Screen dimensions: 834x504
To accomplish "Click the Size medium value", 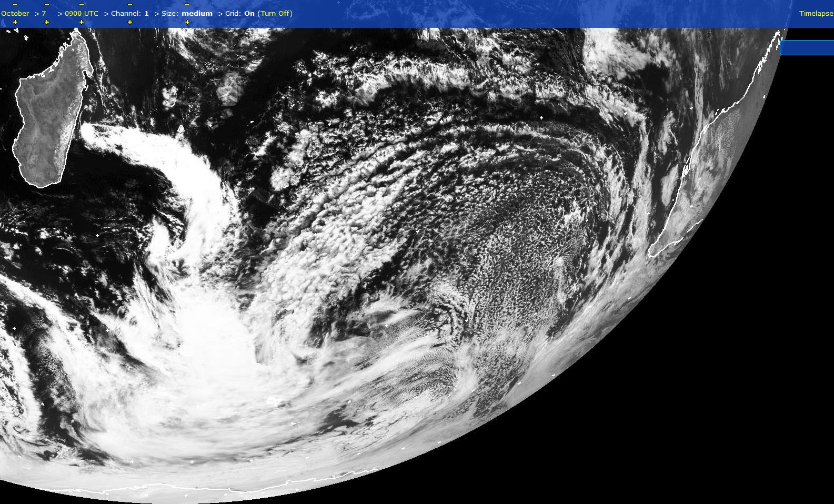I will [x=197, y=13].
